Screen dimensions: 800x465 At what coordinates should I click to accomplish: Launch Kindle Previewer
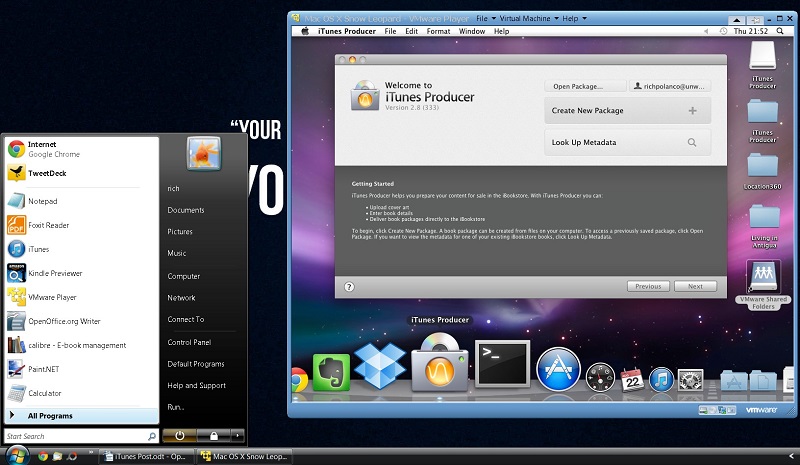click(82, 273)
